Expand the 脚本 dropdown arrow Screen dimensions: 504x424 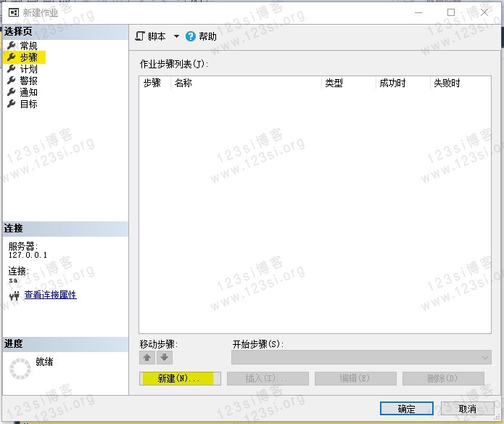point(176,36)
